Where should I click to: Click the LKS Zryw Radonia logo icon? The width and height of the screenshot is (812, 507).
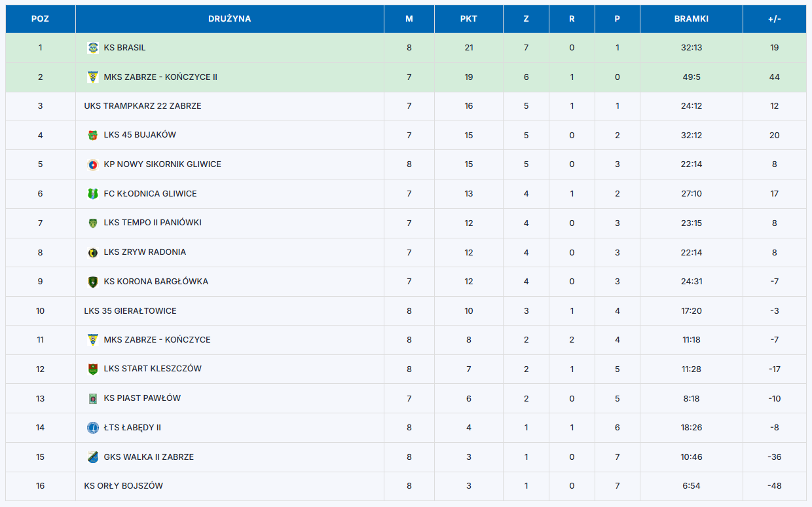tap(93, 252)
